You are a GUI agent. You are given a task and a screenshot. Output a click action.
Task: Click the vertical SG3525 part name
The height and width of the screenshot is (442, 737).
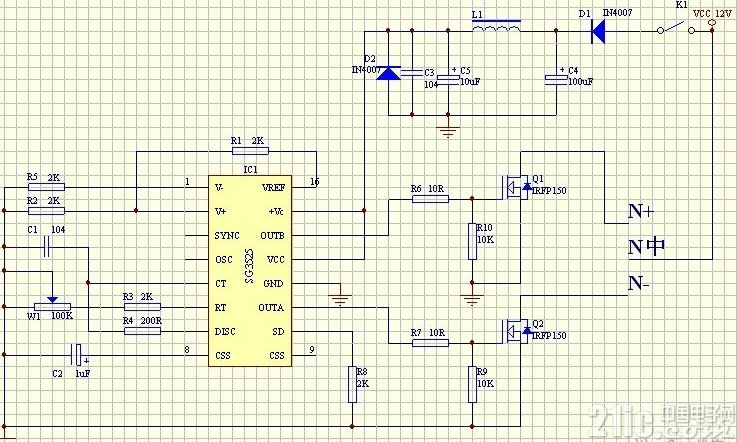point(249,266)
